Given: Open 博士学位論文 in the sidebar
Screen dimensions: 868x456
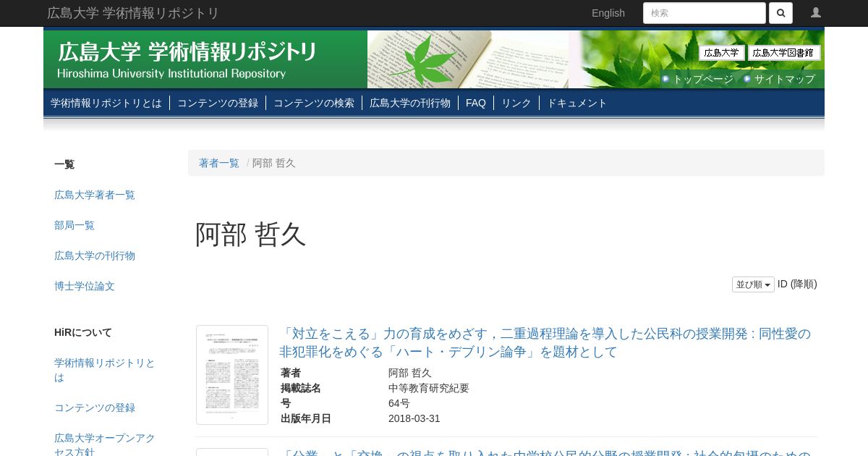Looking at the screenshot, I should 85,286.
